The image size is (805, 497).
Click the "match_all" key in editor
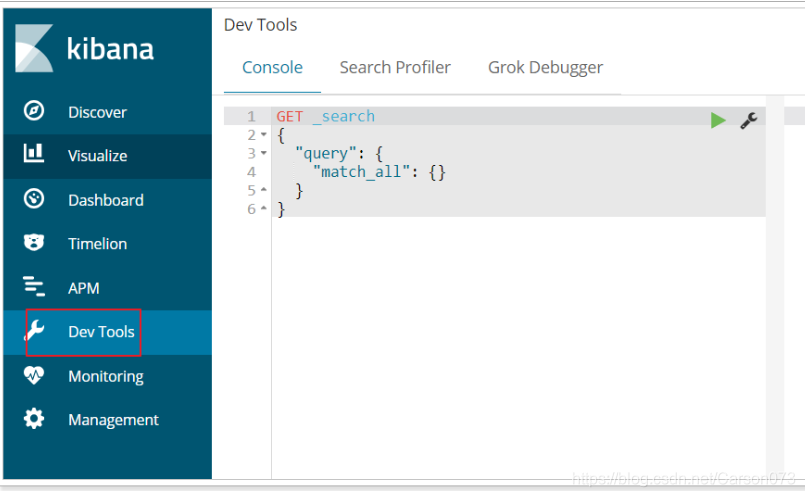[362, 172]
